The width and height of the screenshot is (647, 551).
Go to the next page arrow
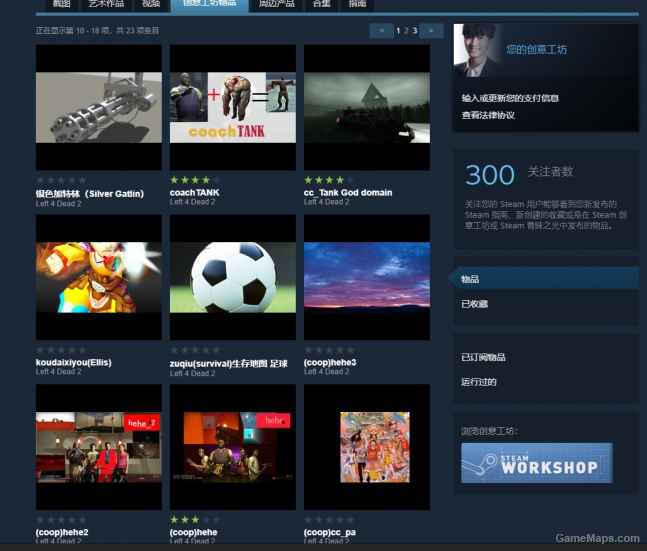click(x=431, y=31)
